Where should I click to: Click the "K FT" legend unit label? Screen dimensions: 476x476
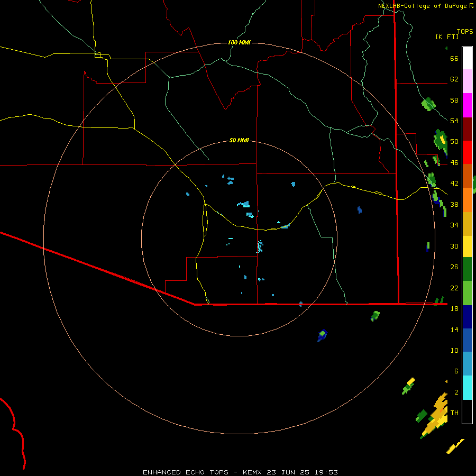(x=447, y=37)
